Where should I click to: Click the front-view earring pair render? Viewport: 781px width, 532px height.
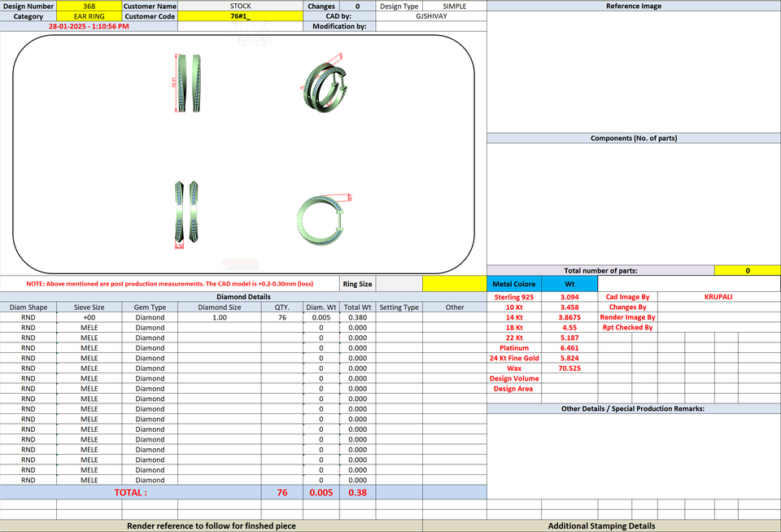click(x=186, y=214)
